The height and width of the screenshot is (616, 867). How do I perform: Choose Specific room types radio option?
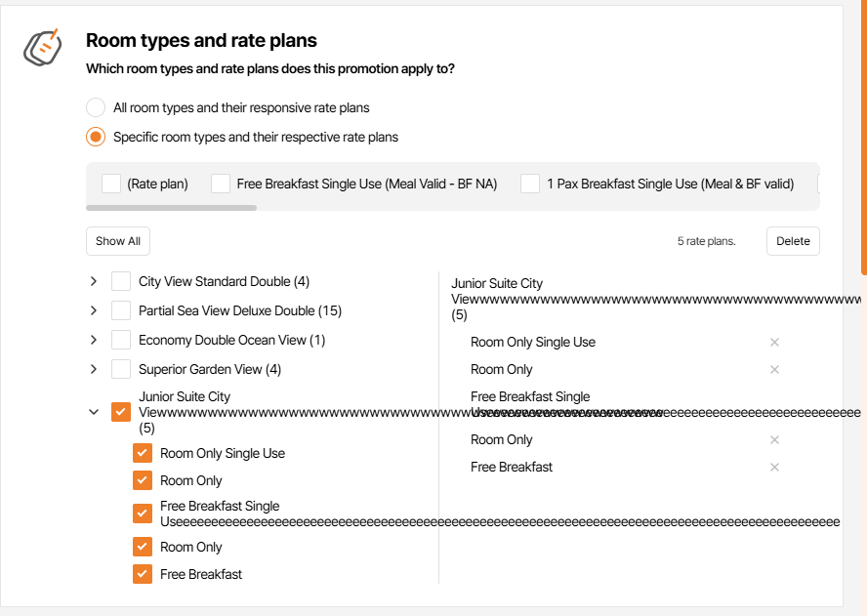pos(96,137)
